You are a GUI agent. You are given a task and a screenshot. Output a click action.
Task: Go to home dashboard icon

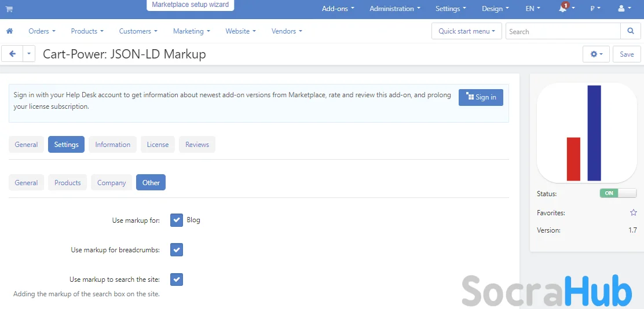pyautogui.click(x=9, y=31)
